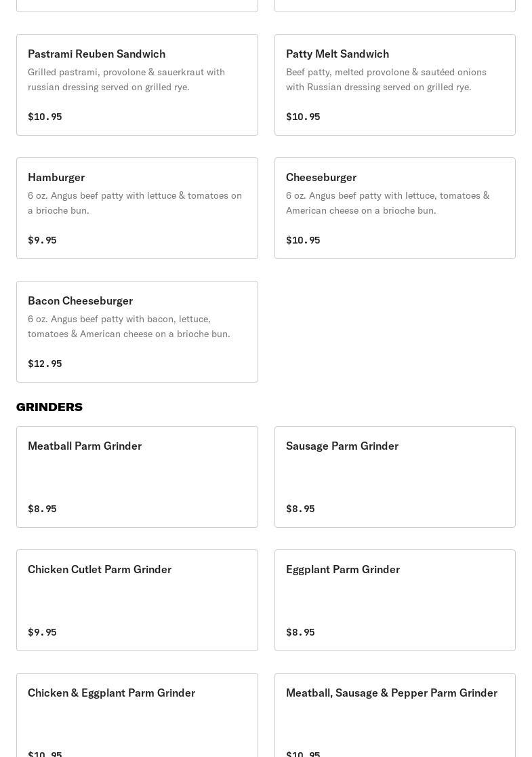Open the Eggplant Parm Grinder card
This screenshot has height=757, width=532.
point(394,600)
